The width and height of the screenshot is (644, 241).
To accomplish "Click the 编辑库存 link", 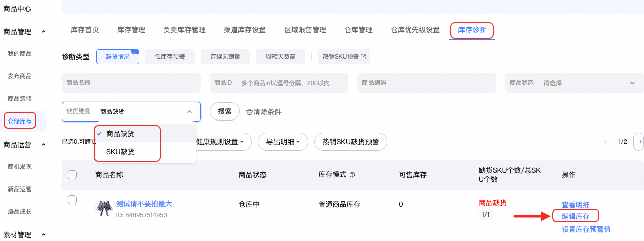I will [575, 217].
